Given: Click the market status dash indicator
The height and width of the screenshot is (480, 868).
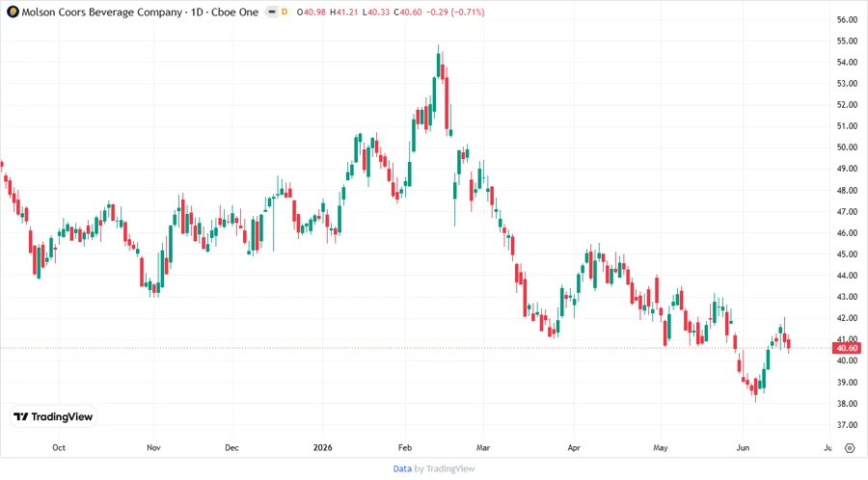Looking at the screenshot, I should coord(272,13).
